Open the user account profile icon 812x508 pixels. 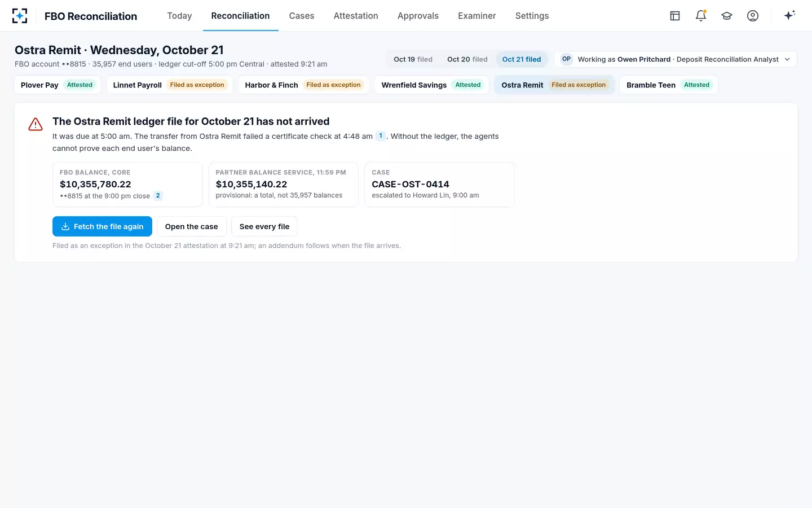753,16
